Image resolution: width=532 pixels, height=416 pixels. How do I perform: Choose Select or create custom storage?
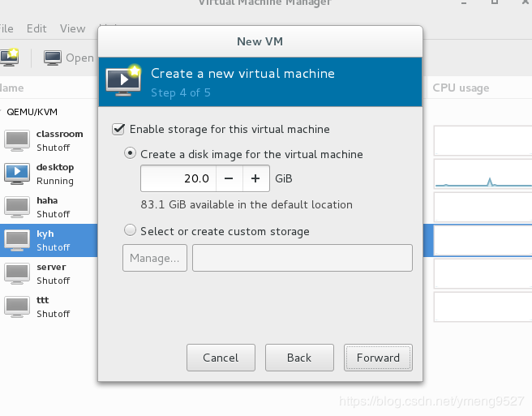(x=130, y=231)
